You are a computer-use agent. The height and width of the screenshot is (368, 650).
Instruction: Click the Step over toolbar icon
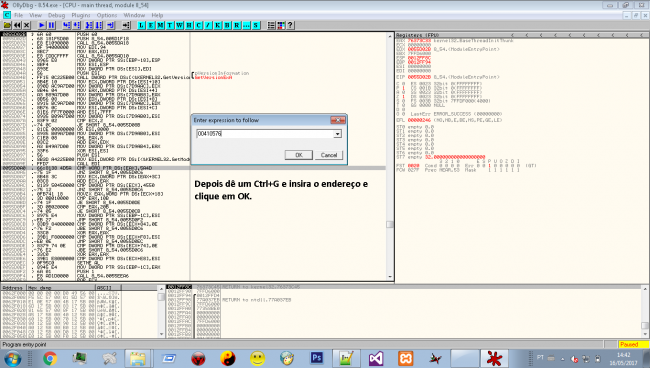[76, 25]
